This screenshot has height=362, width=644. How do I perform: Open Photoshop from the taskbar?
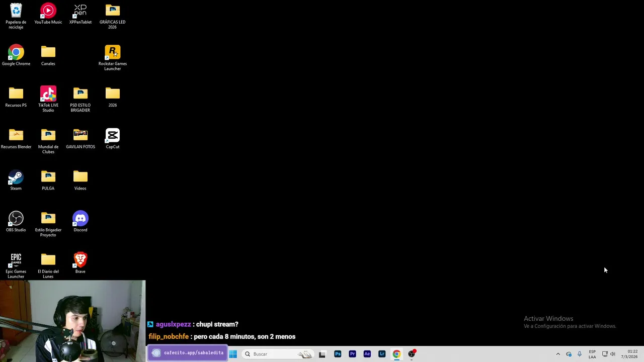pos(338,354)
